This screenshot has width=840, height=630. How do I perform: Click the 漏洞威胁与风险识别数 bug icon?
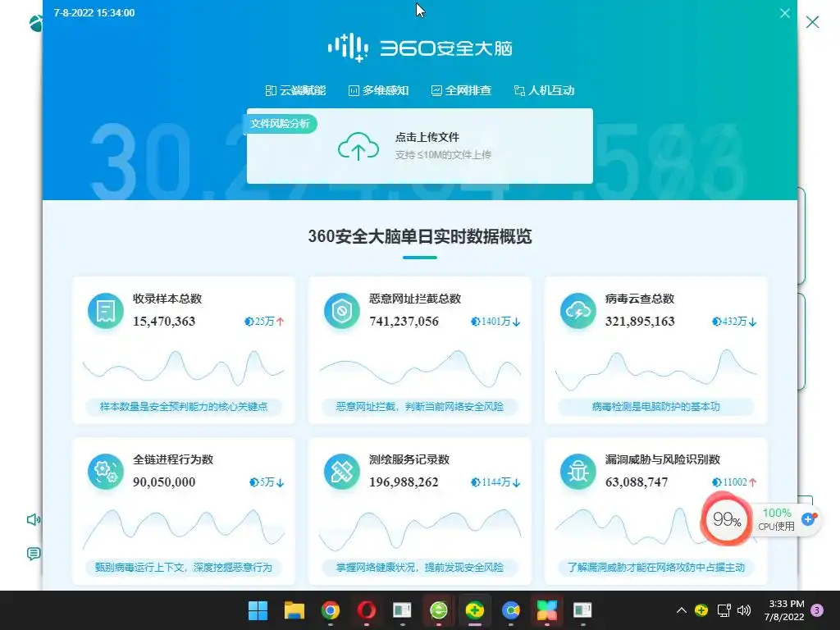[x=578, y=472]
